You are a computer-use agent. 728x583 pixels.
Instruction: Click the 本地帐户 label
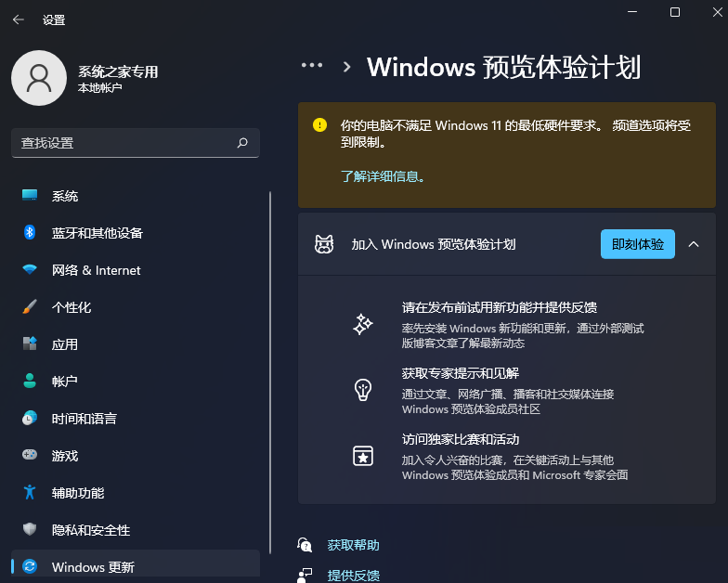point(100,87)
